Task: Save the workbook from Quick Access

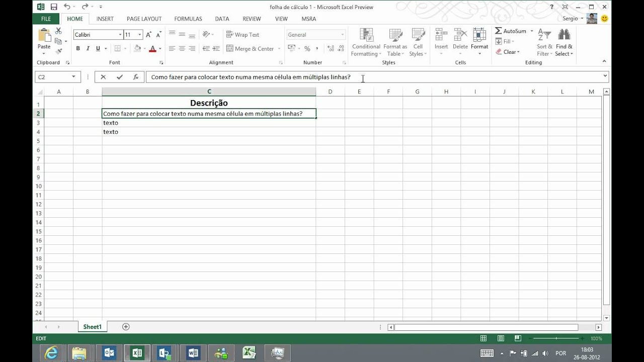Action: pos(54,7)
